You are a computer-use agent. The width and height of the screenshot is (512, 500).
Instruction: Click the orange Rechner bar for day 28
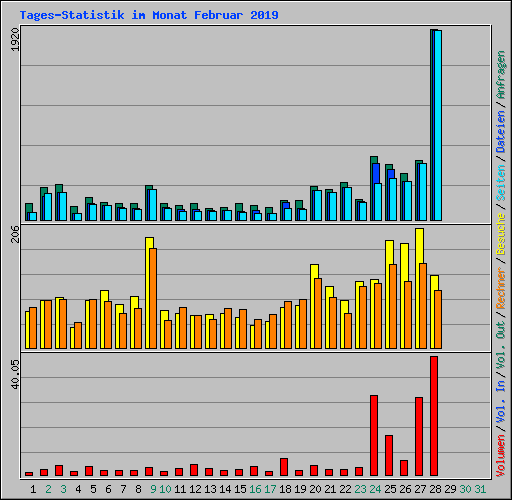438,319
